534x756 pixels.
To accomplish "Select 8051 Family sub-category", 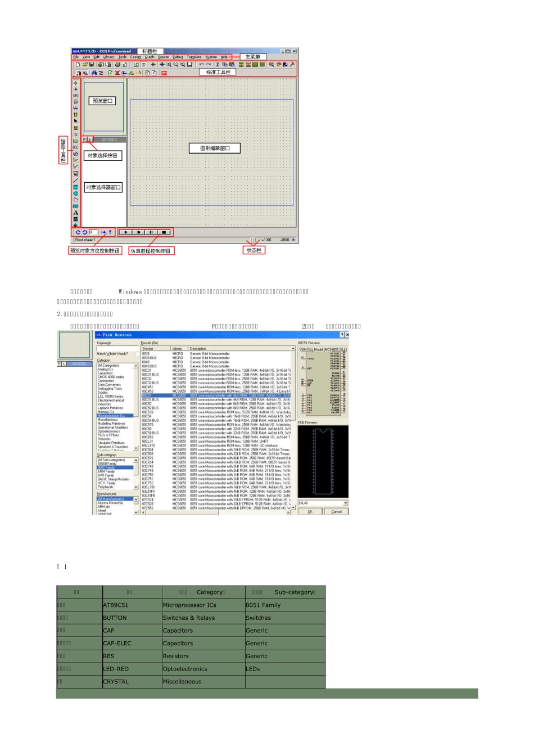I will [115, 467].
